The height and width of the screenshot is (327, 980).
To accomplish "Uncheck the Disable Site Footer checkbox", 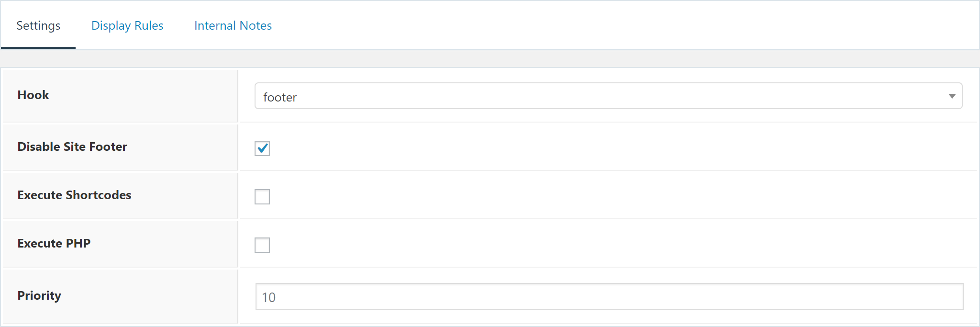I will [262, 148].
